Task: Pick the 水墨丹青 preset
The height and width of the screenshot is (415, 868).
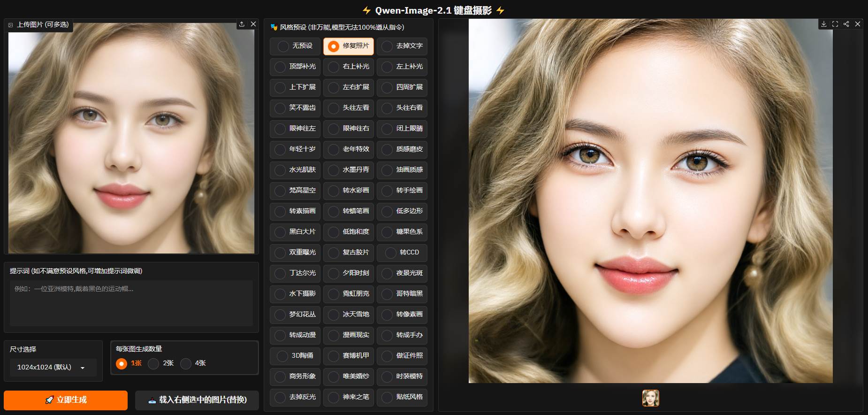Action: 349,170
